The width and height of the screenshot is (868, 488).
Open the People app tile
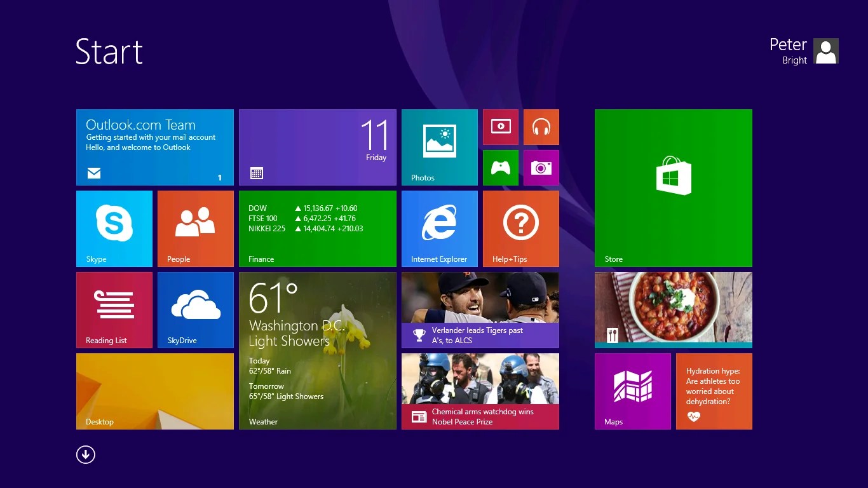pyautogui.click(x=196, y=229)
